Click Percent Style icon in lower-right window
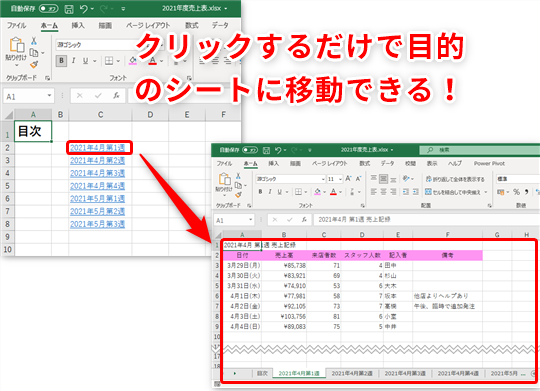 pyautogui.click(x=517, y=192)
